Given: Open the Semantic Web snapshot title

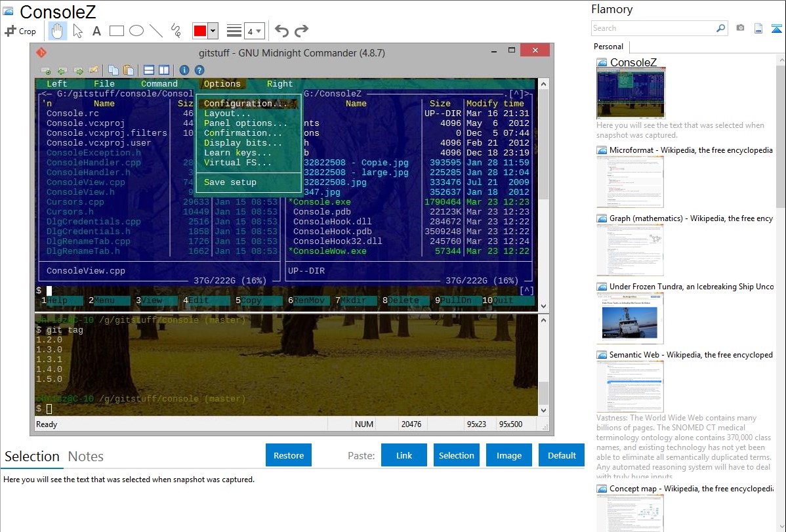Looking at the screenshot, I should point(691,355).
